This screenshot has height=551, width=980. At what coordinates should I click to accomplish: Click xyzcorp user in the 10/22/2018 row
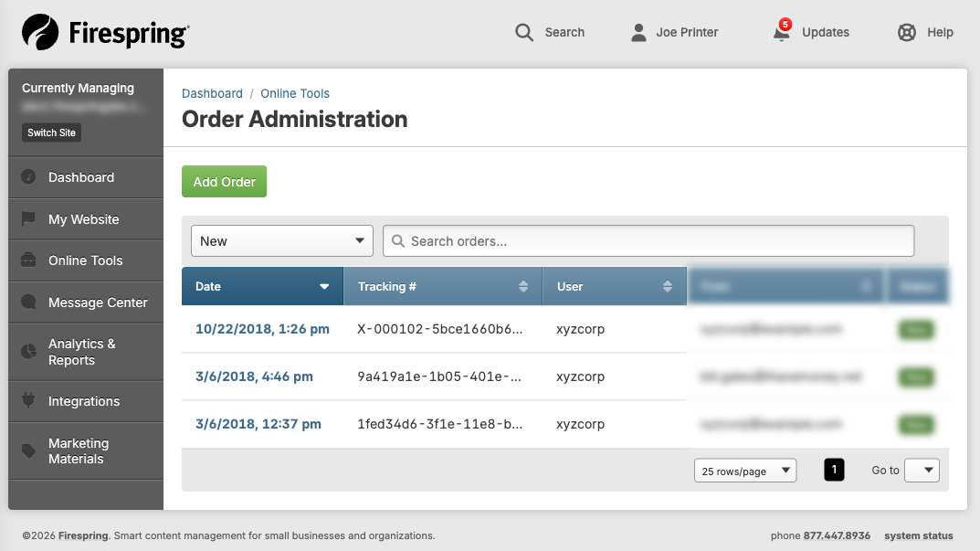580,330
